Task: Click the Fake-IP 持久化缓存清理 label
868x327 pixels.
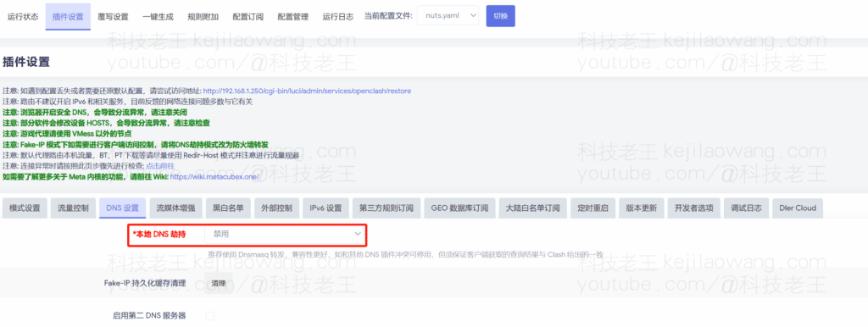Action: click(145, 283)
